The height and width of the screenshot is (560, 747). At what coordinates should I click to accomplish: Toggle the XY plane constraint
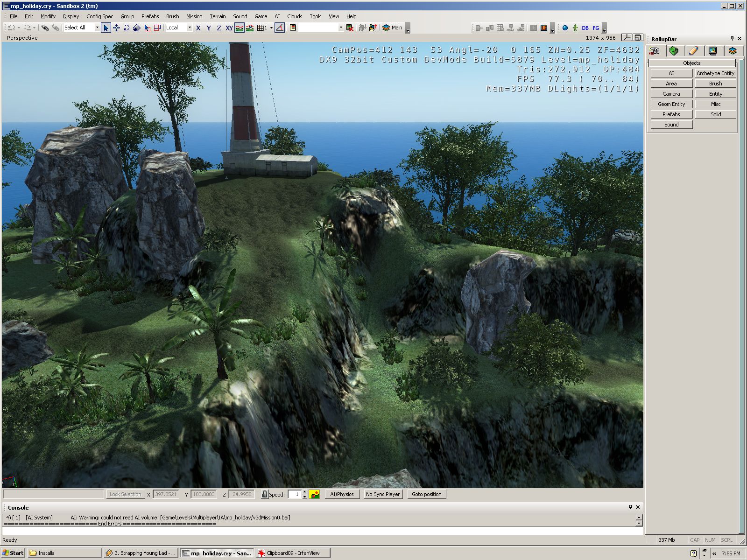229,28
